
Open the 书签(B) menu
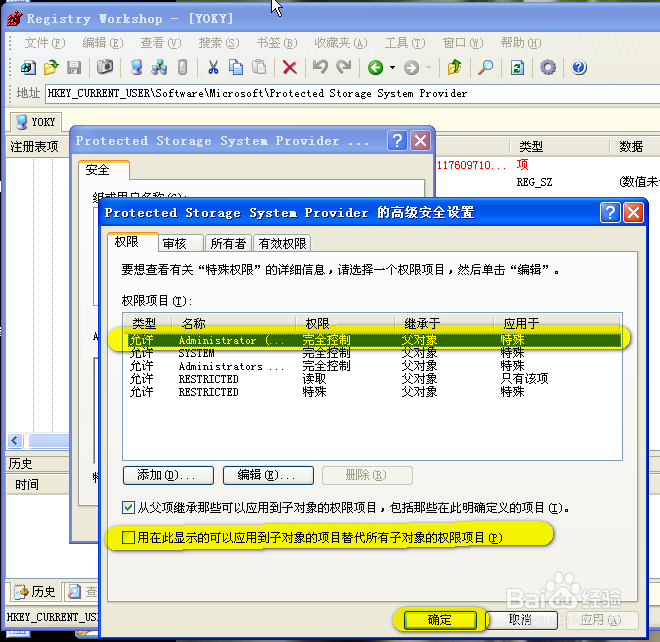(277, 43)
